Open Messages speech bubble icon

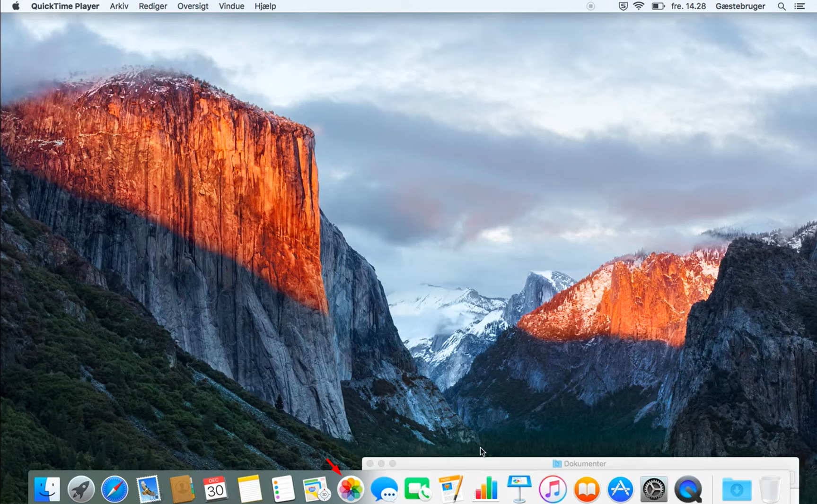tap(384, 489)
